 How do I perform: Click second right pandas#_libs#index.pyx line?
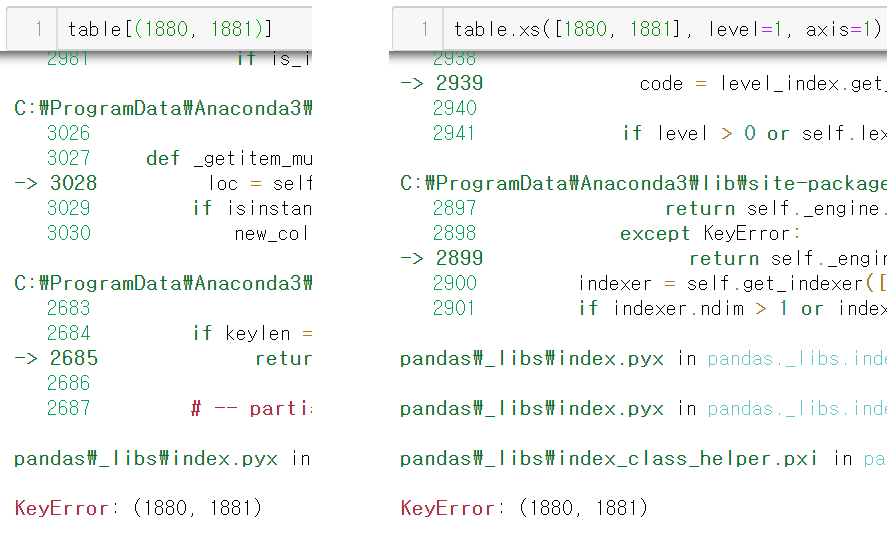643,408
